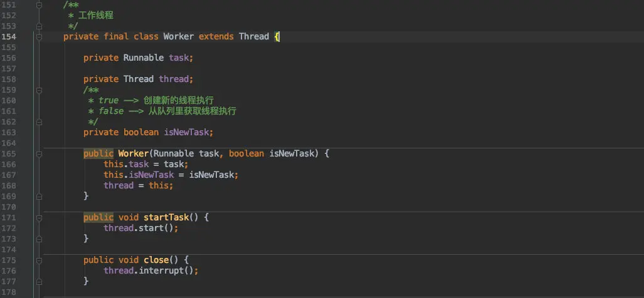The image size is (644, 298).
Task: Click the 'startTask' method name
Action: pyautogui.click(x=166, y=217)
